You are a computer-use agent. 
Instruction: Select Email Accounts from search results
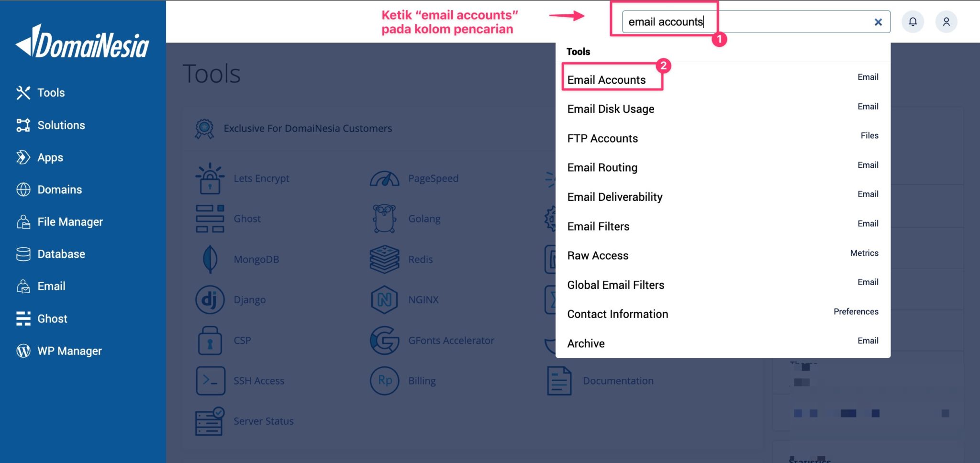point(606,80)
